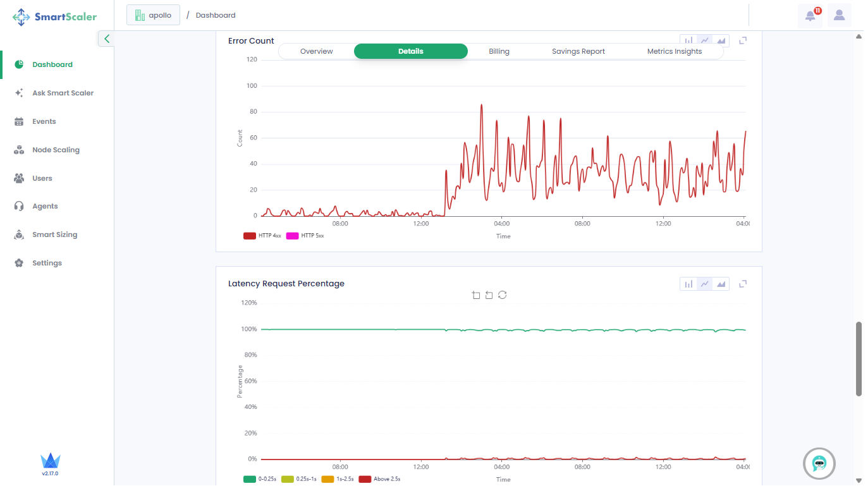Click the vertical page scrollbar thumb
This screenshot has height=493, width=868.
click(859, 358)
